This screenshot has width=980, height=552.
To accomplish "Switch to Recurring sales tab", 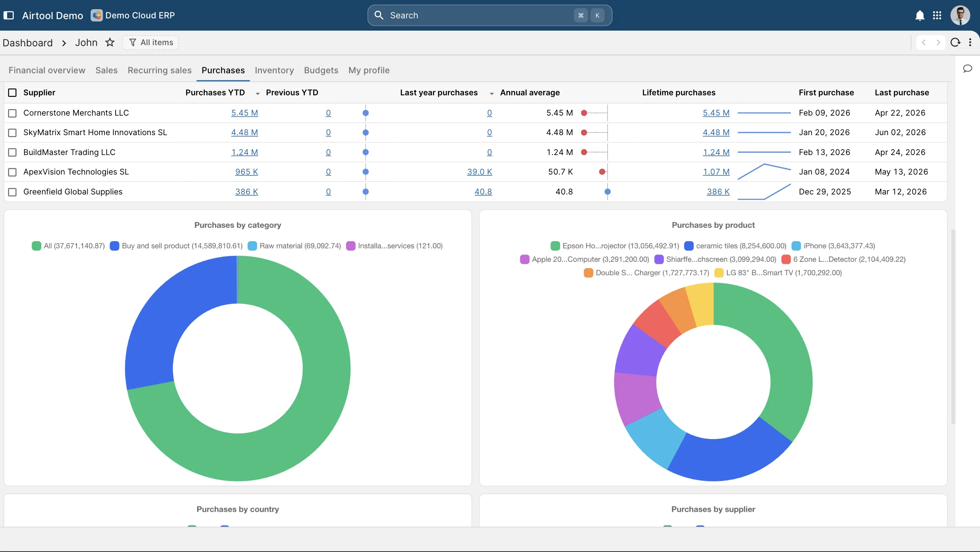I will [x=160, y=70].
